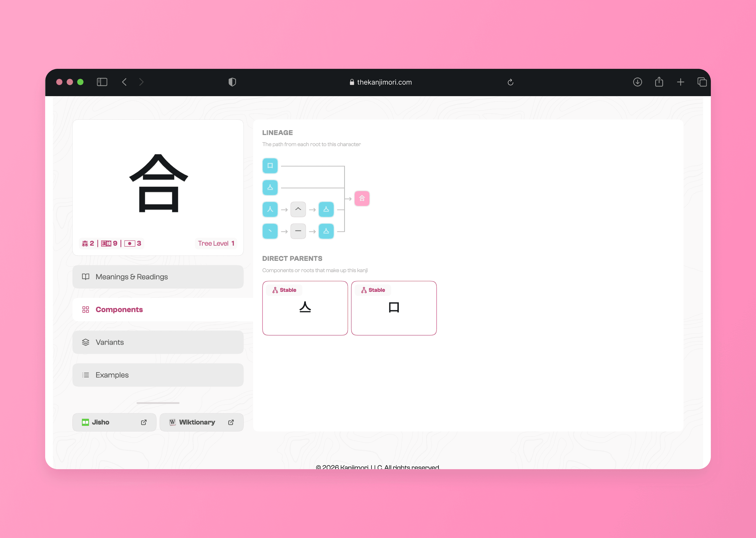Click the dot stroke root node

click(x=270, y=231)
